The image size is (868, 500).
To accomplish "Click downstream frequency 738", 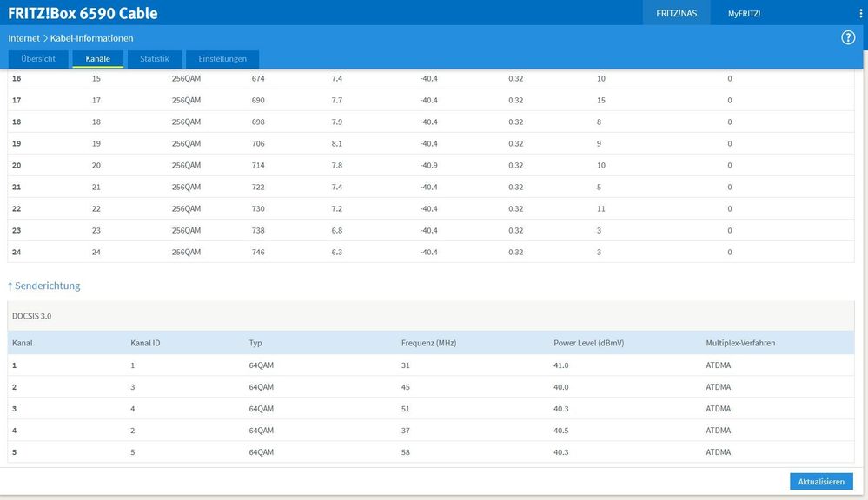I will tap(258, 230).
